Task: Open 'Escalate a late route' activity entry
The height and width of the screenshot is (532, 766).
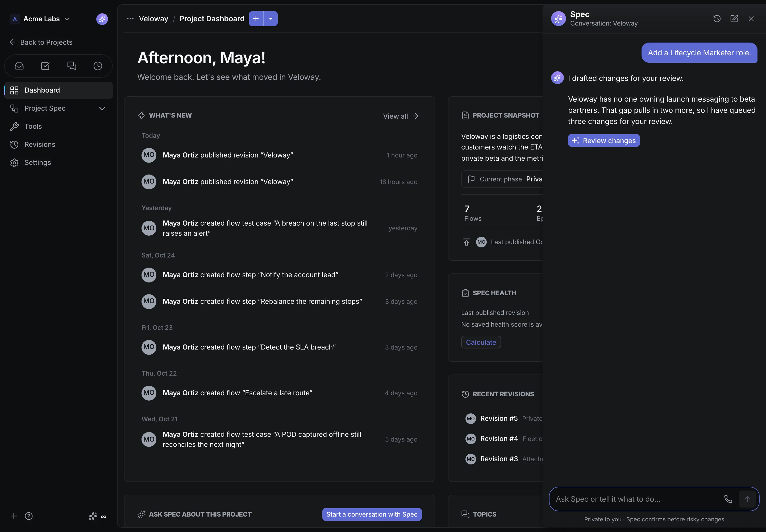Action: point(279,393)
